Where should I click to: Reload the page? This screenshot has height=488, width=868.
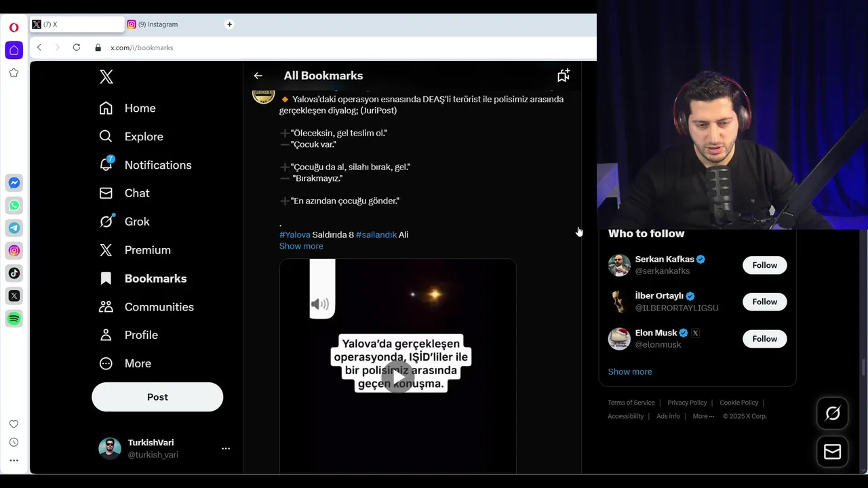tap(77, 47)
